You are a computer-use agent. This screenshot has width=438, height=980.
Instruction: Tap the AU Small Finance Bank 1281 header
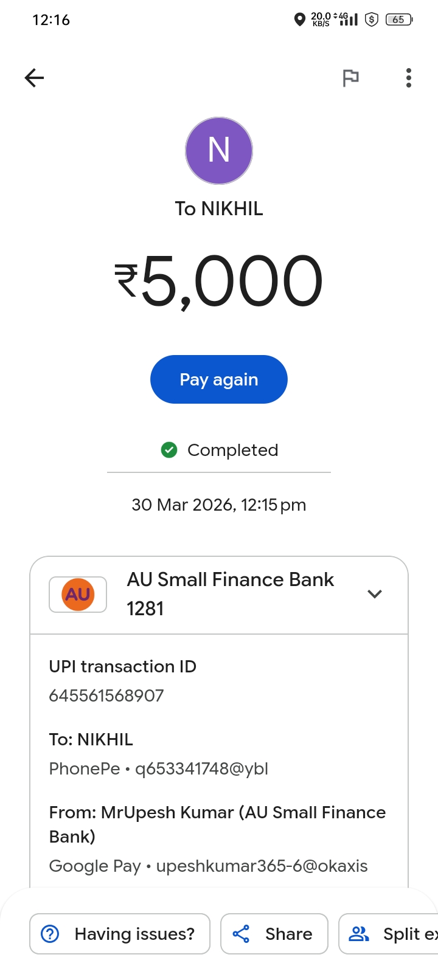click(230, 594)
